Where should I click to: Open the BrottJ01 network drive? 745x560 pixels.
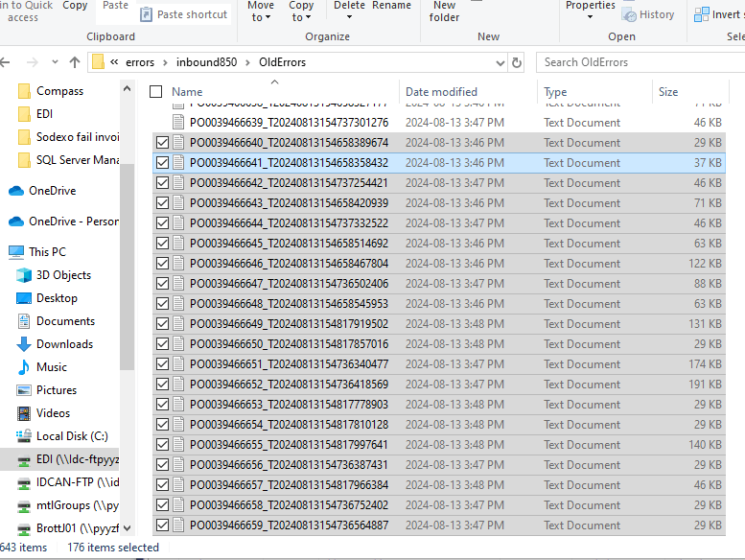67,528
